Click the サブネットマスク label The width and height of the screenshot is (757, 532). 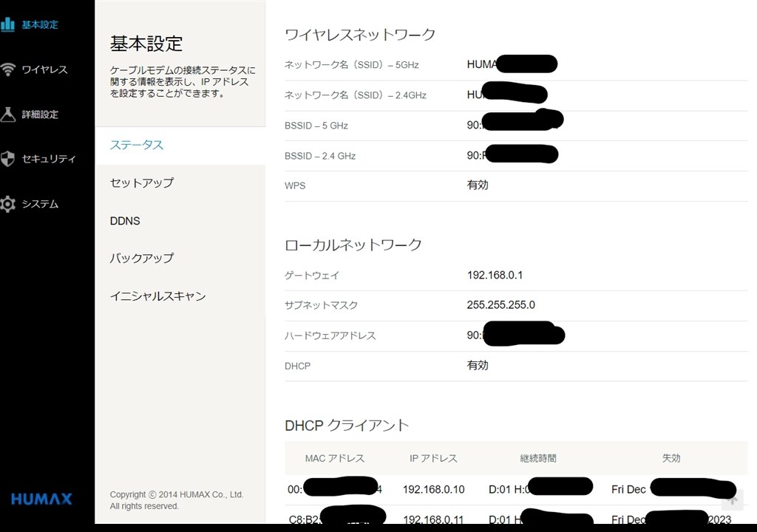pyautogui.click(x=321, y=305)
